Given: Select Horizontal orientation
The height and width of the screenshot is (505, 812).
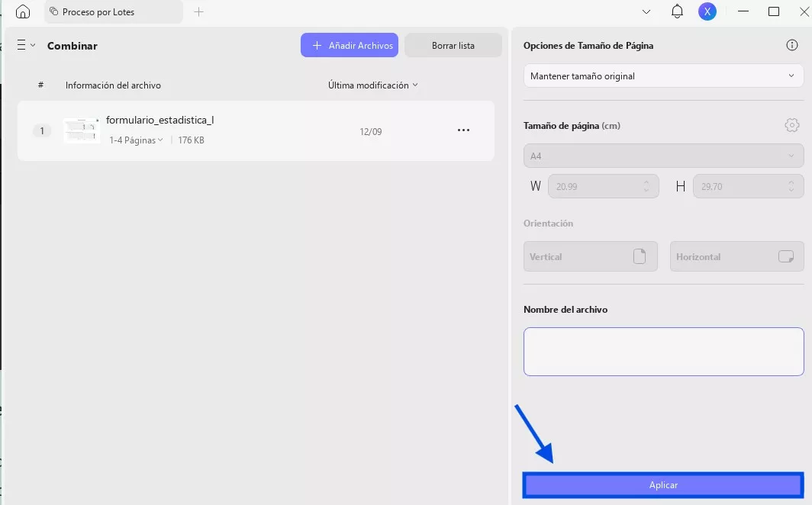Looking at the screenshot, I should pos(736,256).
